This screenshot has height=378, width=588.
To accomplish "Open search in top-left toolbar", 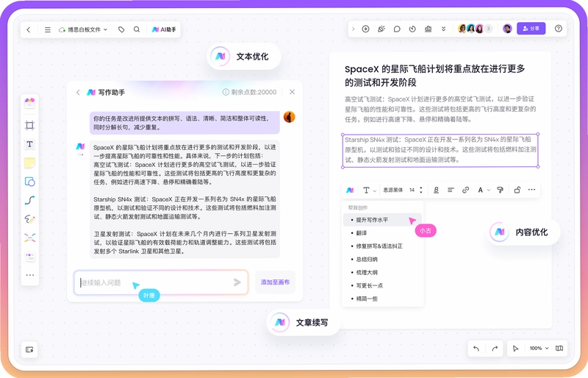I will point(137,29).
